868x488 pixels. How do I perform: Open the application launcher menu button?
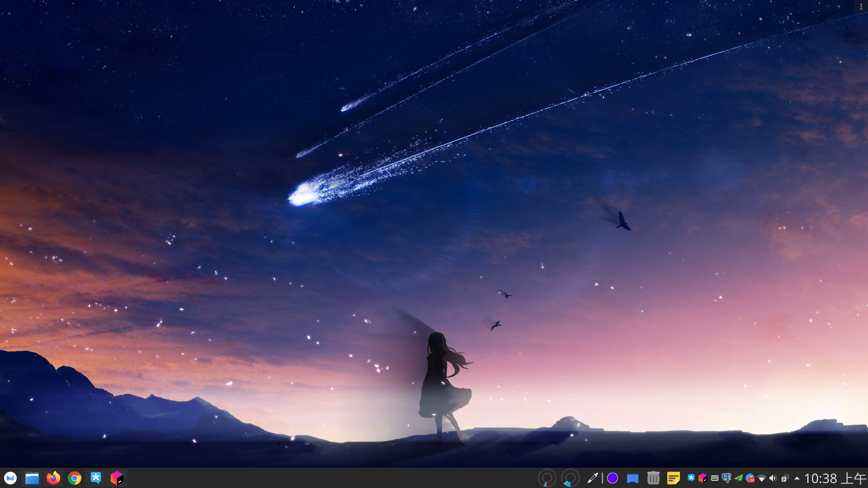click(x=10, y=478)
